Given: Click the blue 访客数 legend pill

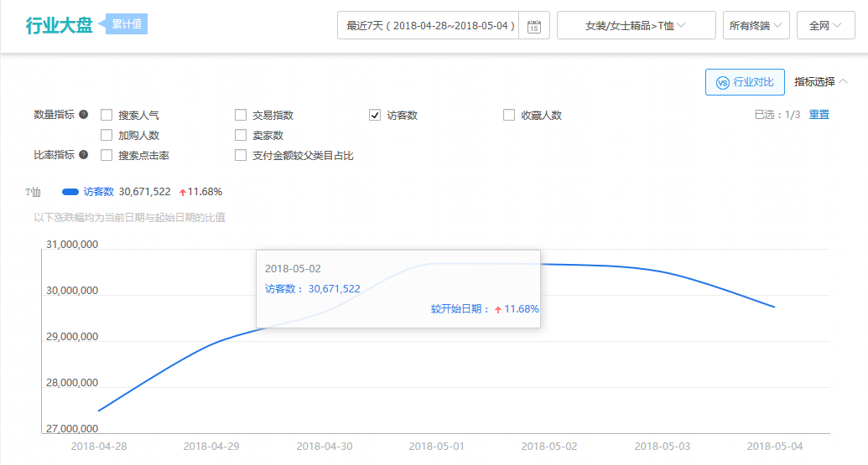Looking at the screenshot, I should [70, 192].
